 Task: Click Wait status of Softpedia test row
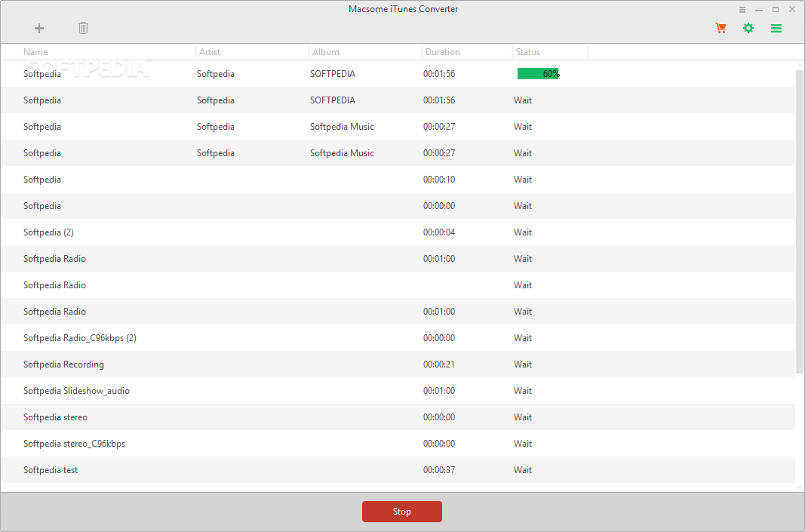click(x=523, y=470)
